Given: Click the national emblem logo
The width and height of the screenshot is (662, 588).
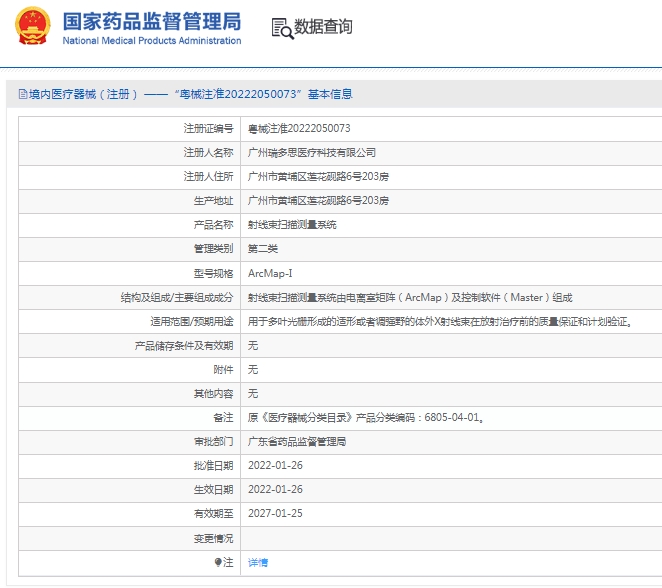Looking at the screenshot, I should (x=33, y=26).
